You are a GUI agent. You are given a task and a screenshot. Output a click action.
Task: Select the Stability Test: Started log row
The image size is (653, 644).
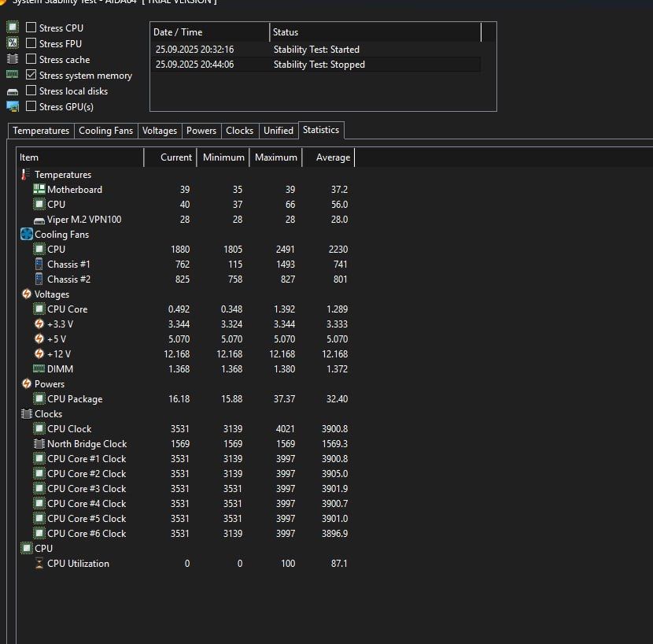[315, 49]
